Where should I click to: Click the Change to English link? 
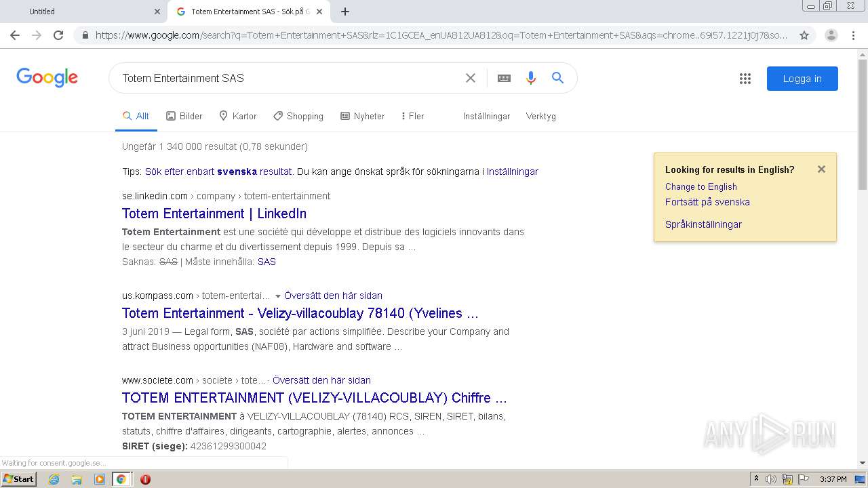tap(701, 186)
